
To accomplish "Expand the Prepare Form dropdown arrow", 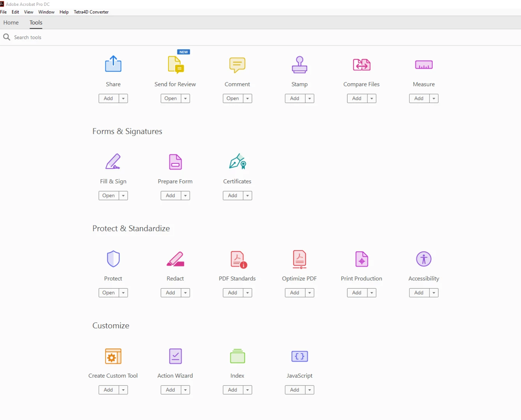I will [x=186, y=196].
